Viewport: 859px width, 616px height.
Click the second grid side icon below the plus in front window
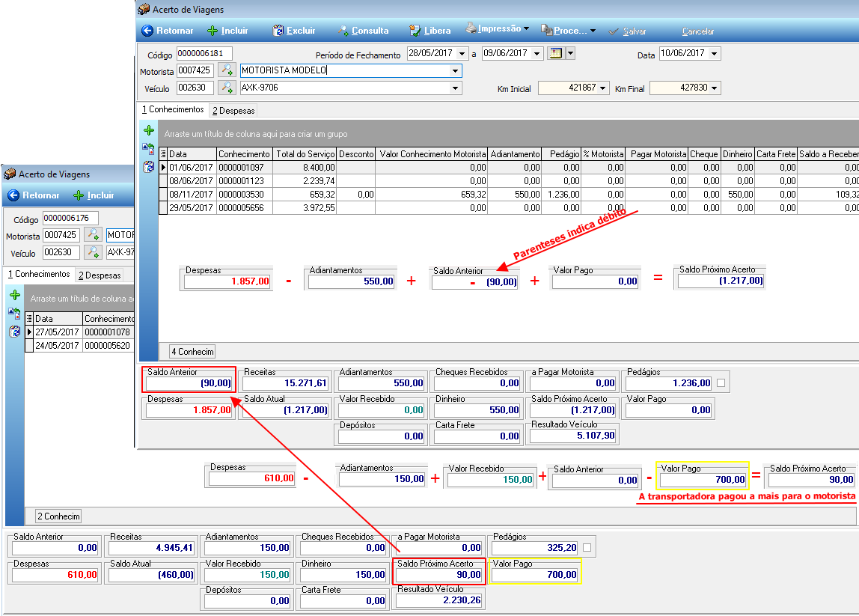click(148, 148)
